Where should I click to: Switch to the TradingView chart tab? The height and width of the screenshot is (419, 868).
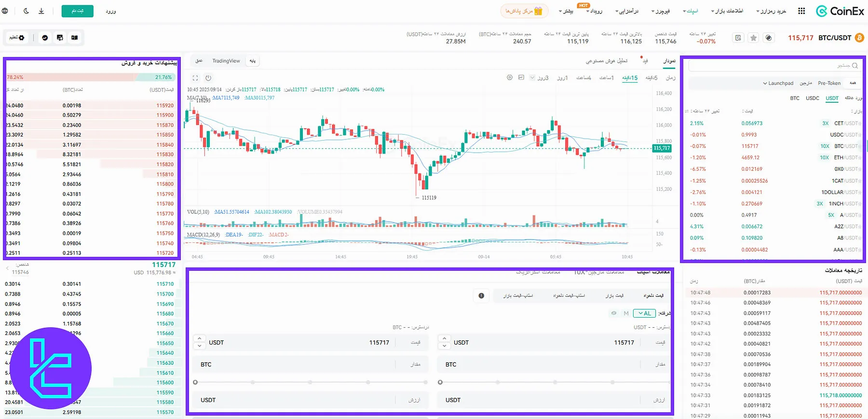[226, 61]
